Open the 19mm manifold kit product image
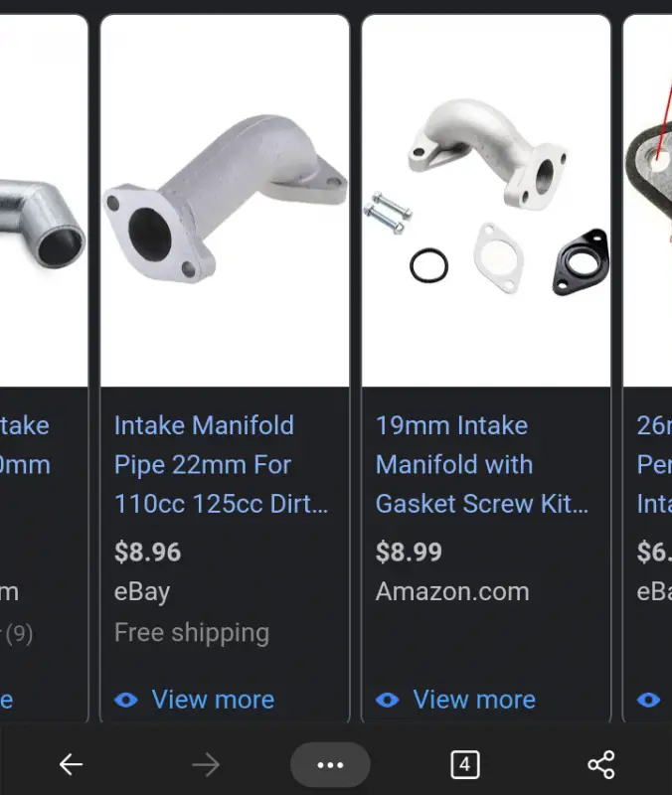The image size is (672, 795). tap(486, 201)
